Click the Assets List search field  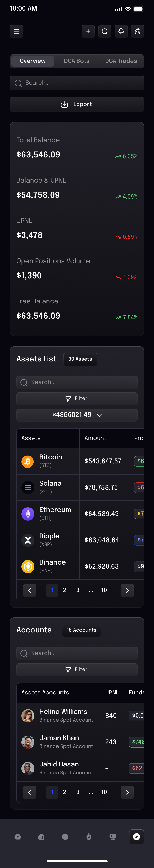(77, 382)
